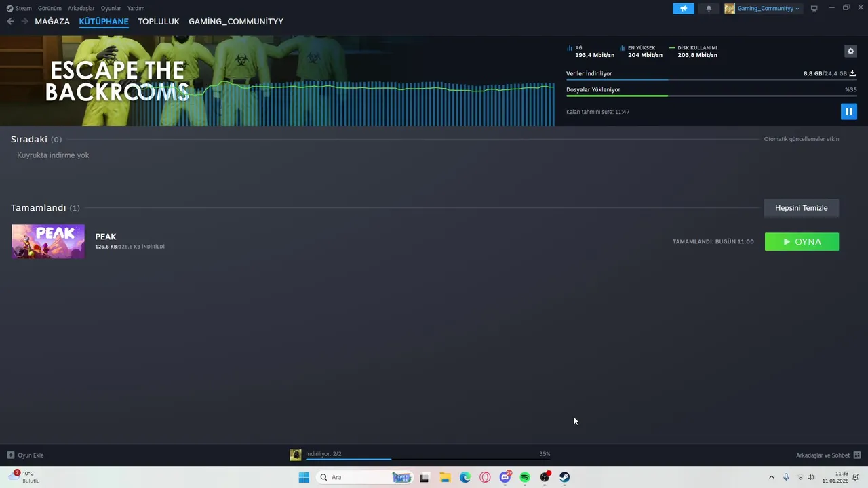Pause the Escape the Backrooms download
The image size is (868, 488).
pos(848,111)
